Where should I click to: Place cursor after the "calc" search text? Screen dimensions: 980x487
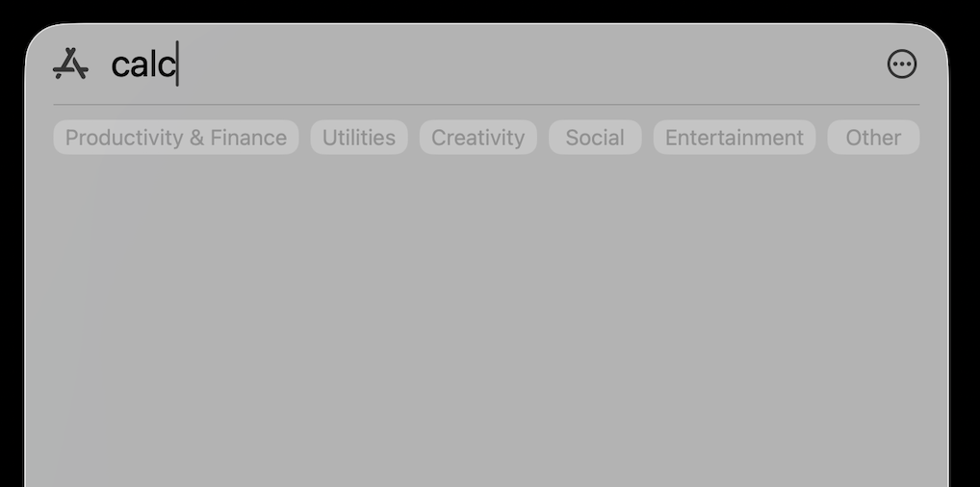pyautogui.click(x=178, y=64)
